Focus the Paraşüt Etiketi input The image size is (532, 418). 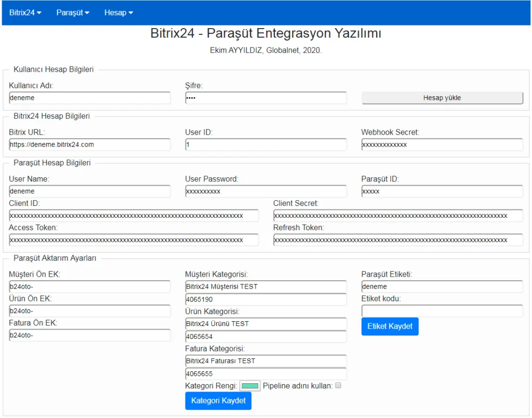(x=442, y=286)
